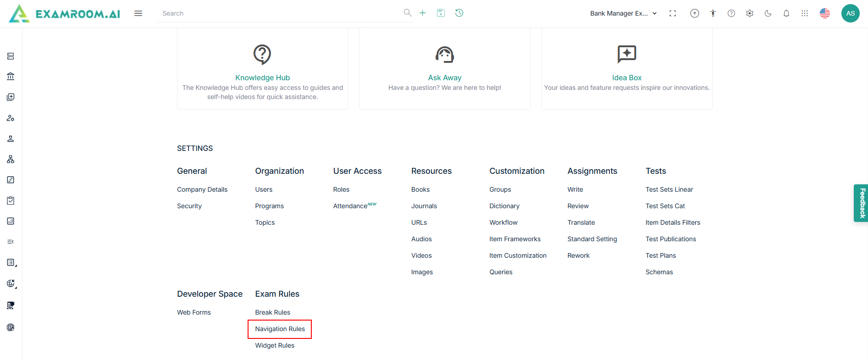Toggle the hamburger sidebar menu
Screen dimensions: 868x360
click(138, 13)
